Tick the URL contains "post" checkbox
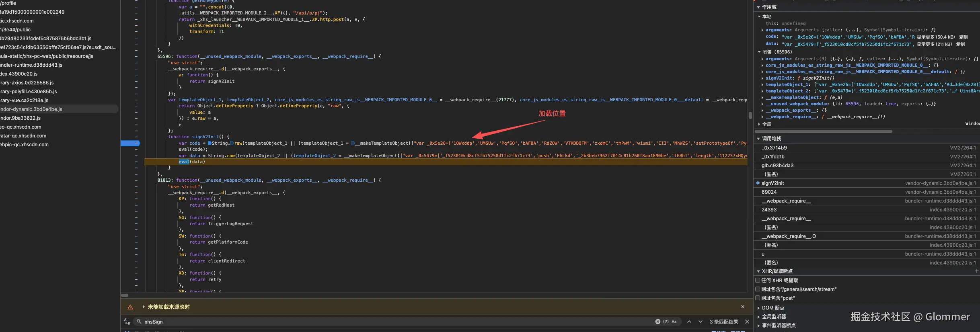 point(758,298)
